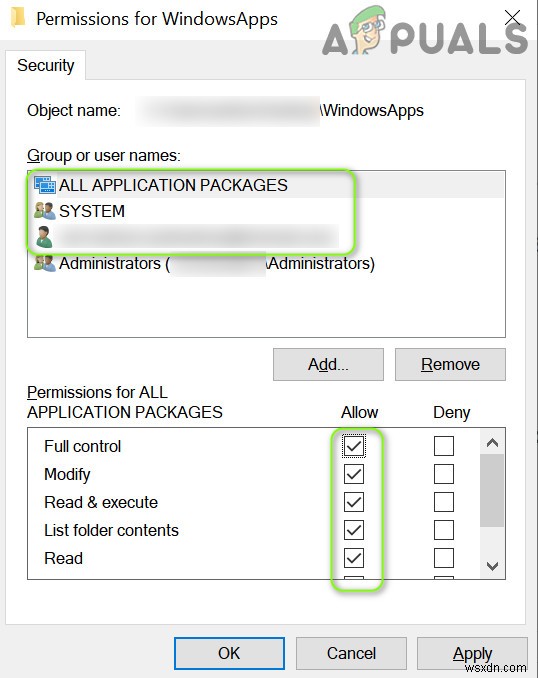Viewport: 538px width, 678px height.
Task: Toggle Full control Allow checkbox
Action: [x=354, y=446]
